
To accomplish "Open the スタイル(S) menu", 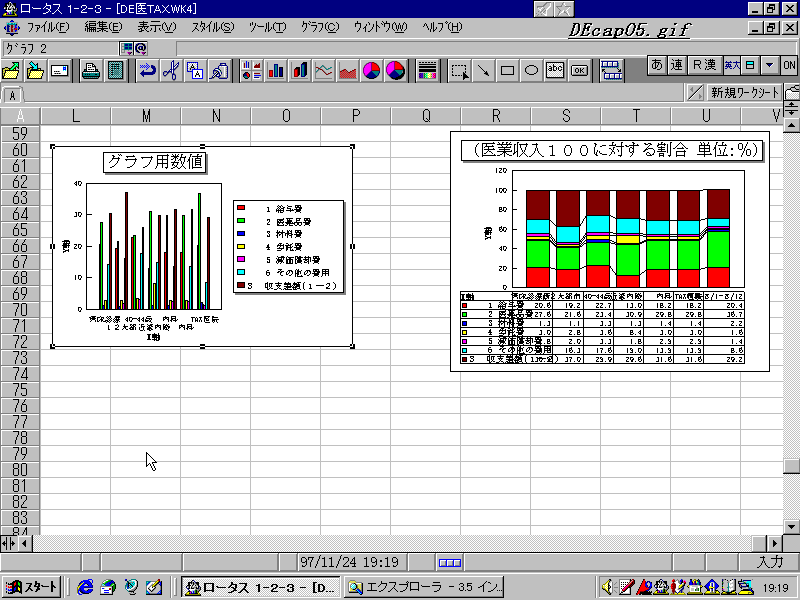I will tap(212, 27).
